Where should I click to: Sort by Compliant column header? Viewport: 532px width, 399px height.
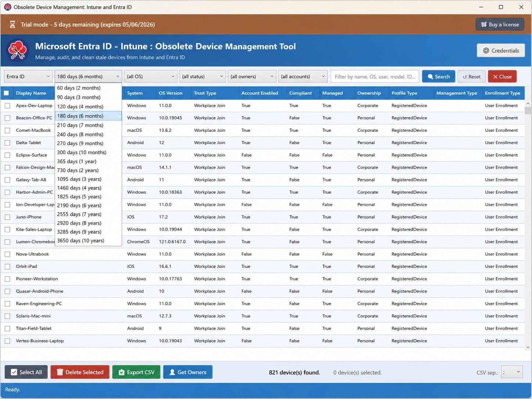tap(301, 93)
